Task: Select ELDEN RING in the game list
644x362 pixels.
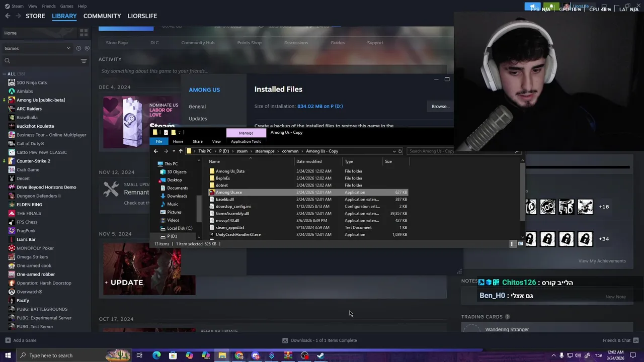Action: (x=29, y=205)
